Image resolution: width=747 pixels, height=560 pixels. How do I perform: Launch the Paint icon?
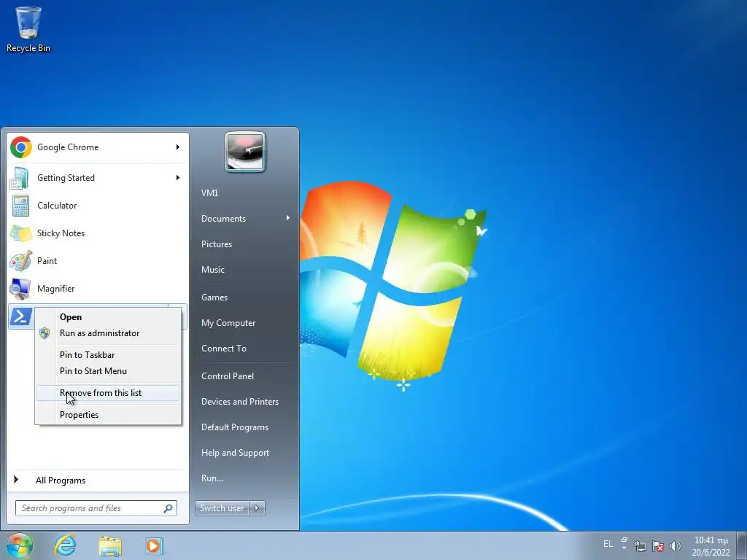click(20, 261)
